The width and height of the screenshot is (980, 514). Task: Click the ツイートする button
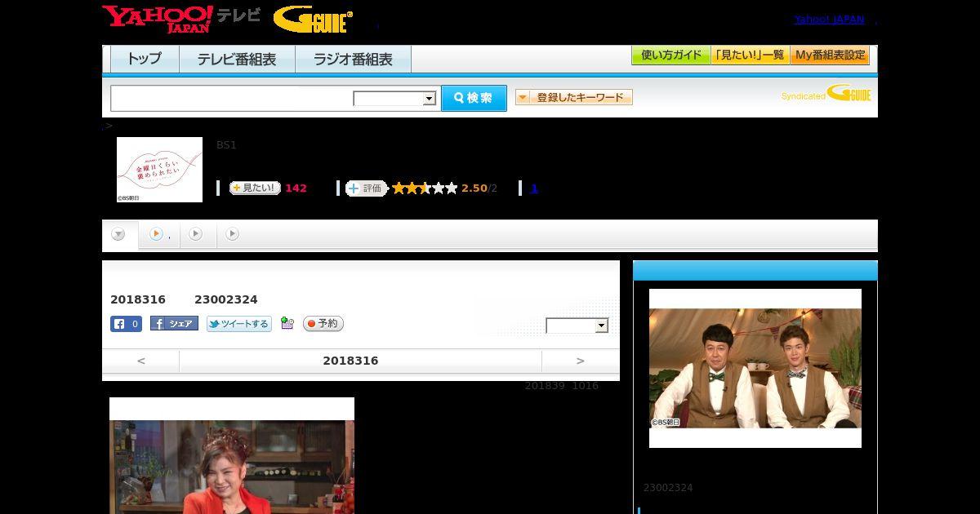(x=239, y=324)
